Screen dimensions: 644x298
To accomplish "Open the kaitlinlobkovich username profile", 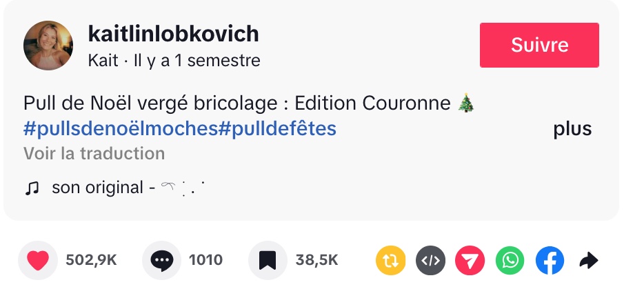I will (173, 34).
